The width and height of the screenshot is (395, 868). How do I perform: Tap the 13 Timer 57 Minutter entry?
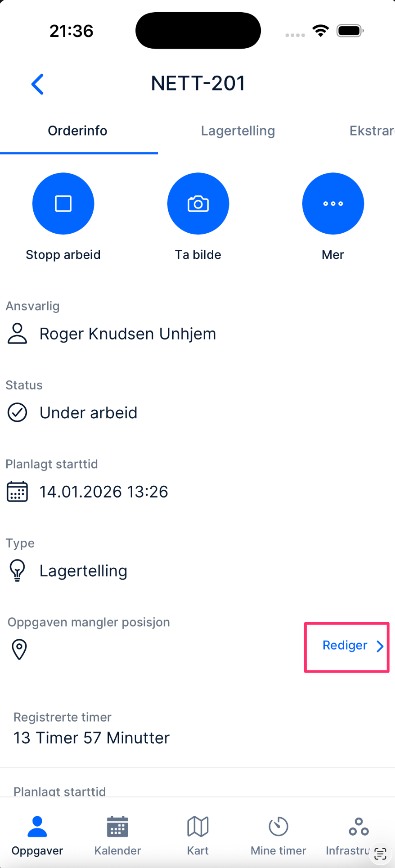click(92, 738)
